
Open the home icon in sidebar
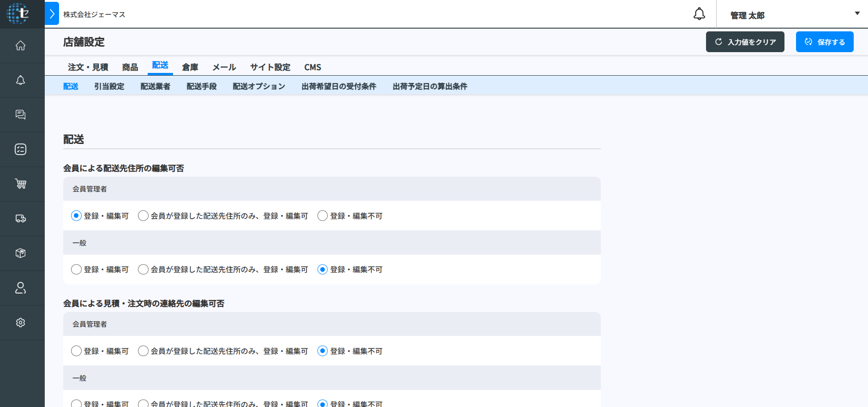(20, 46)
